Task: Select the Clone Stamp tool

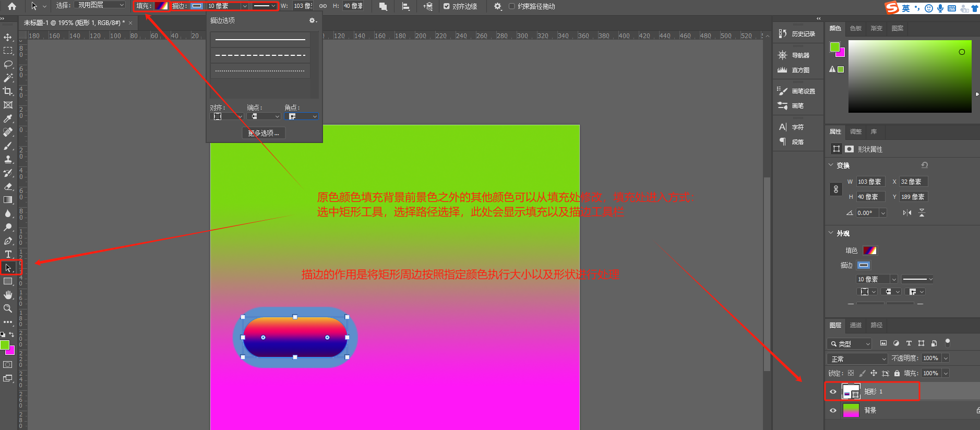Action: pos(8,159)
